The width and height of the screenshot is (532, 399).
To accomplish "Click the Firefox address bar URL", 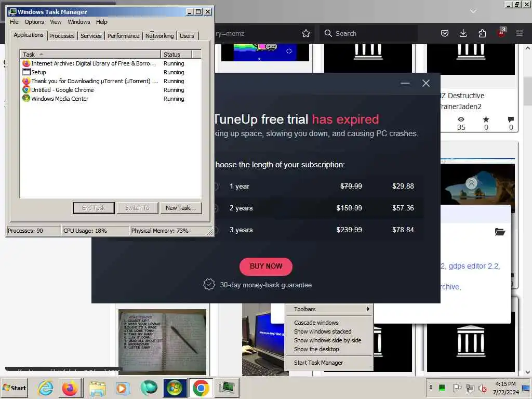I will click(230, 33).
